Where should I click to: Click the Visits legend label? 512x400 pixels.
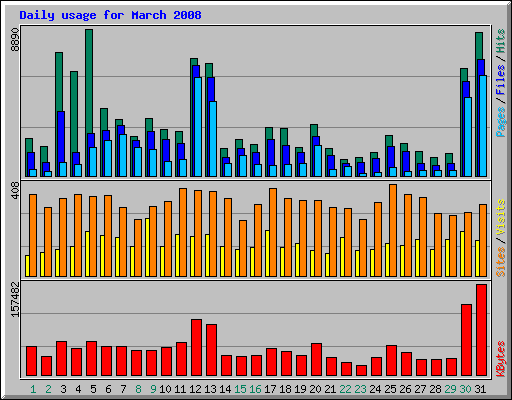(500, 217)
